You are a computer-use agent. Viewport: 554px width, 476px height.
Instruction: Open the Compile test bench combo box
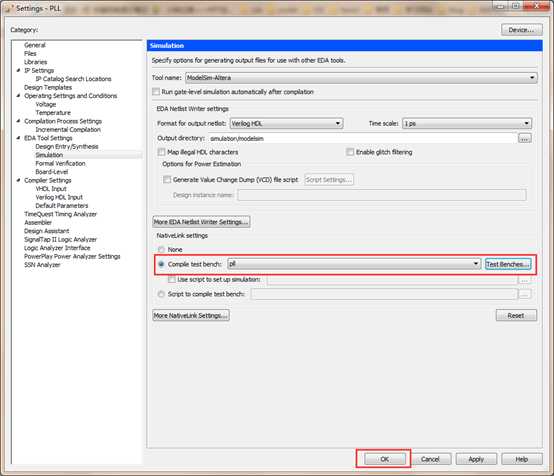point(354,264)
